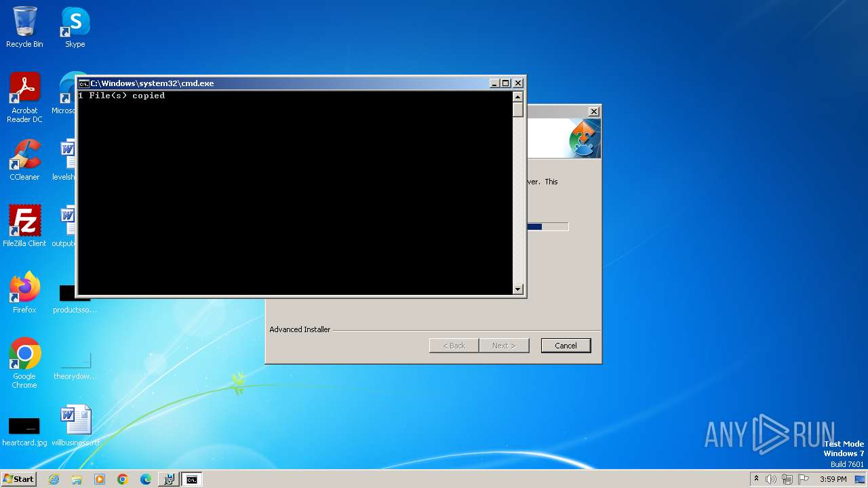Close the cmd.exe window
This screenshot has width=868, height=488.
518,83
